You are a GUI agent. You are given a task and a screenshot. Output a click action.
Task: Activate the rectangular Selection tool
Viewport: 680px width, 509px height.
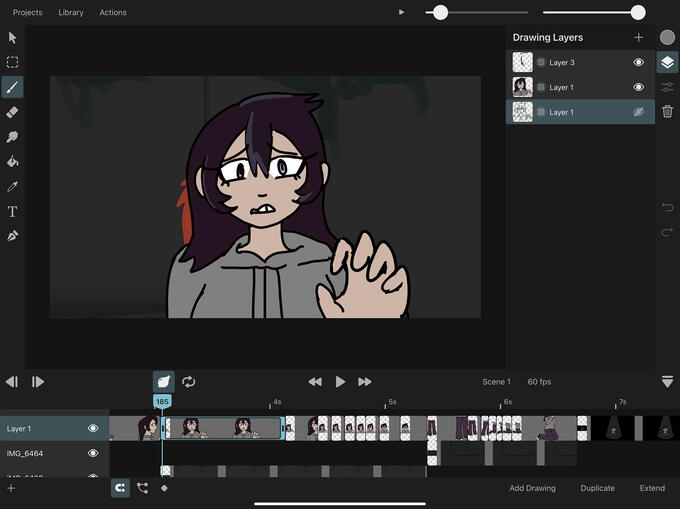coord(13,62)
